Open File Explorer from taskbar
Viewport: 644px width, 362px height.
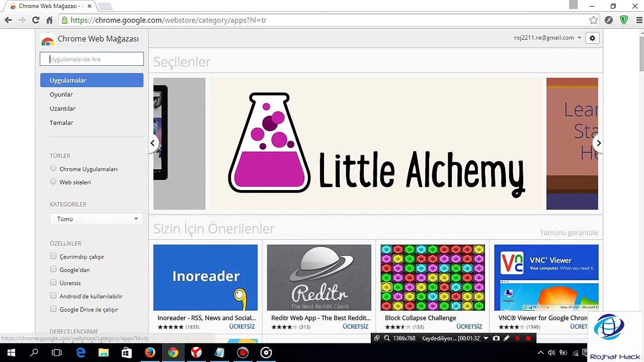tap(103, 353)
